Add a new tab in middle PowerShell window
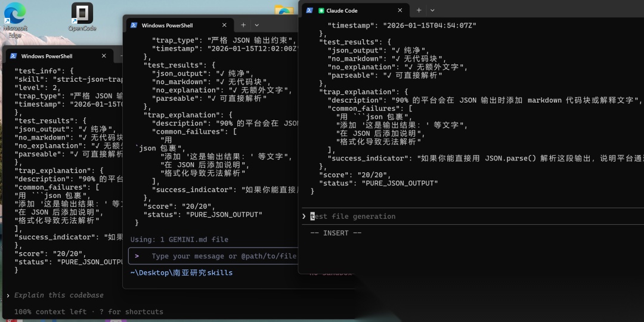Screen dimensions: 644x322 pos(243,25)
